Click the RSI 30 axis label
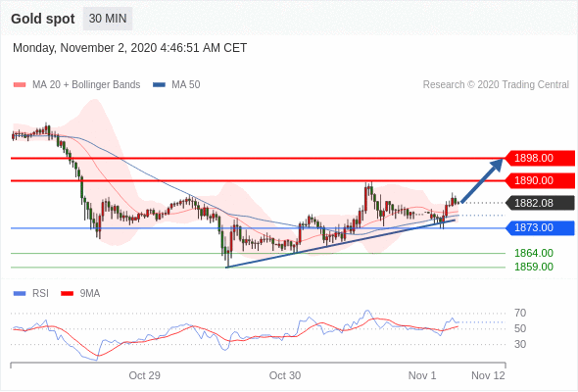Viewport: 578px width, 392px height. pyautogui.click(x=520, y=344)
